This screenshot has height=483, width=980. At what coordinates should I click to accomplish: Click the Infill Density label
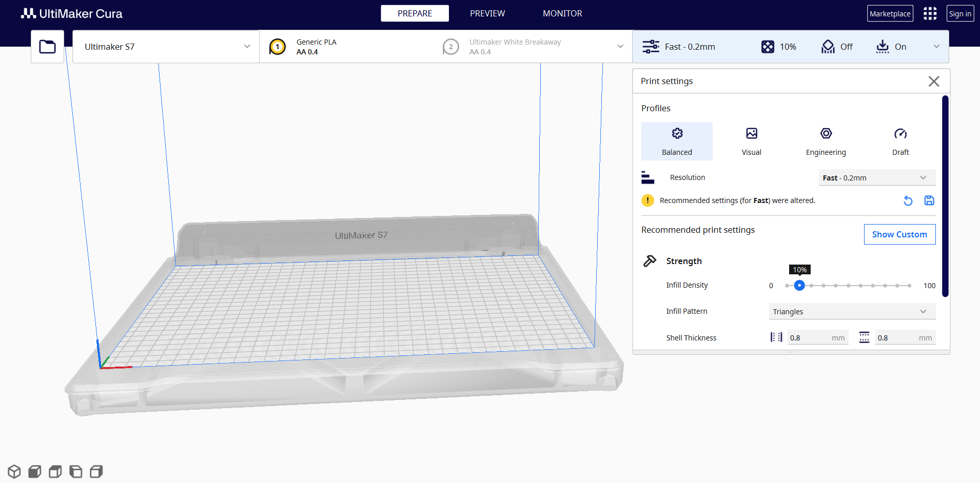(687, 285)
